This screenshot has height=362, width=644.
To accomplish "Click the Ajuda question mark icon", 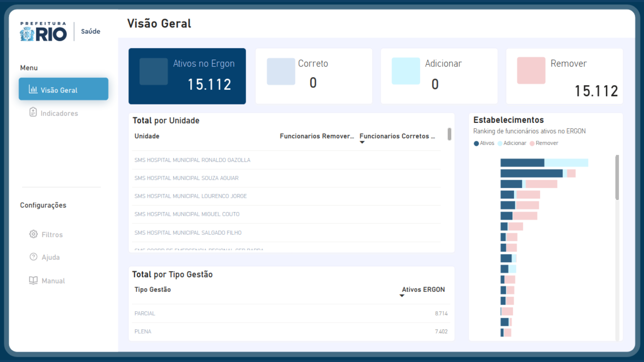I will click(33, 257).
